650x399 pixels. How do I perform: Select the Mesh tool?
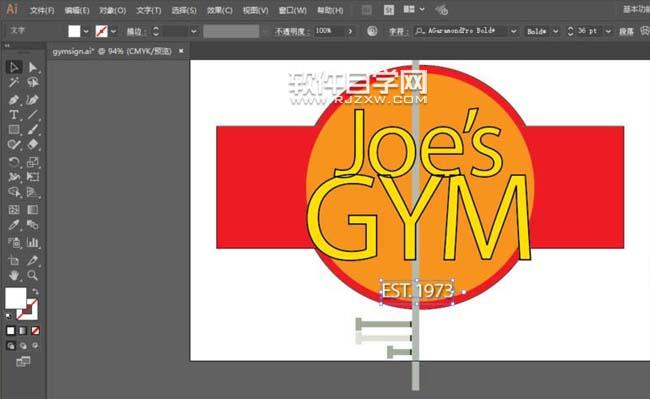tap(14, 210)
